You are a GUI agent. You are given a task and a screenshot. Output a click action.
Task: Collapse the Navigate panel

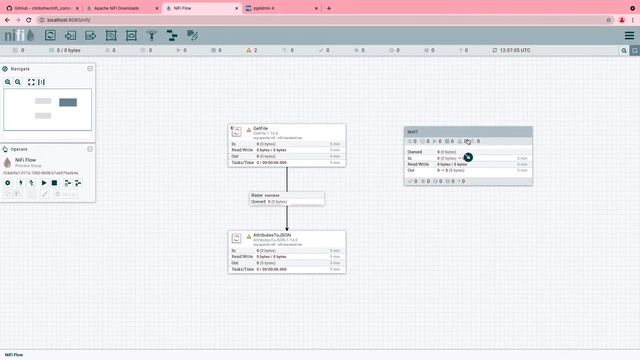pyautogui.click(x=90, y=69)
